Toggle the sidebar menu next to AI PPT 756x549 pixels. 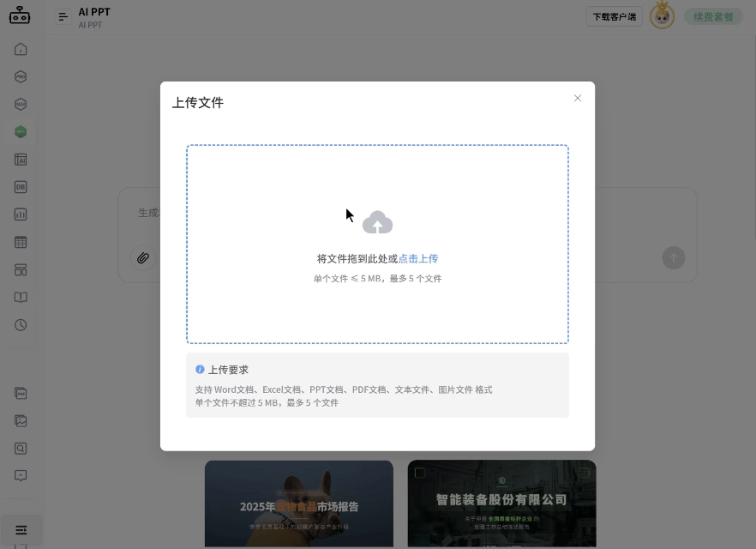point(63,17)
